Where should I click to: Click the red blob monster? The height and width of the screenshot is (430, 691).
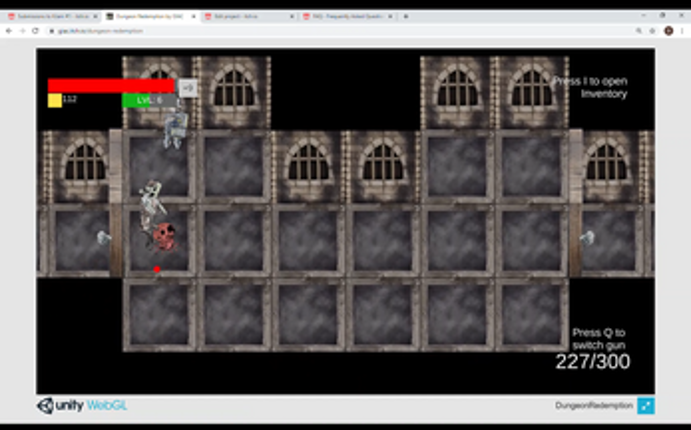(164, 237)
